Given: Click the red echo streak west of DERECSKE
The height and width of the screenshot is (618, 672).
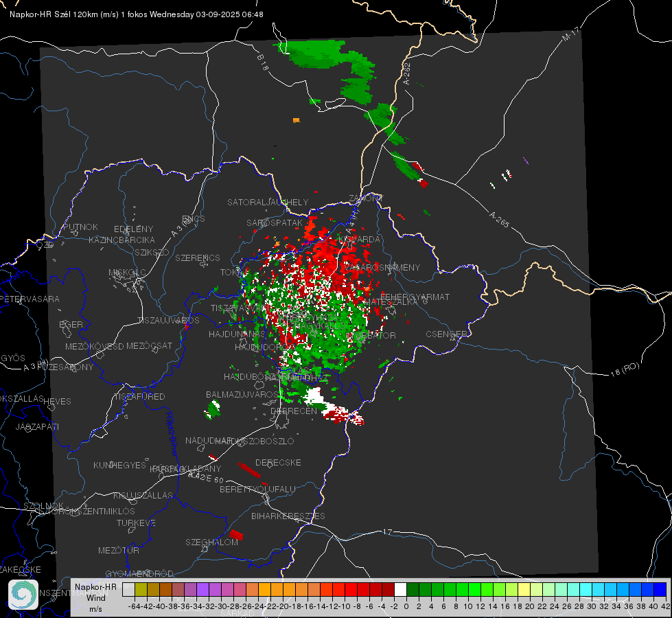Looking at the screenshot, I should coord(249,470).
